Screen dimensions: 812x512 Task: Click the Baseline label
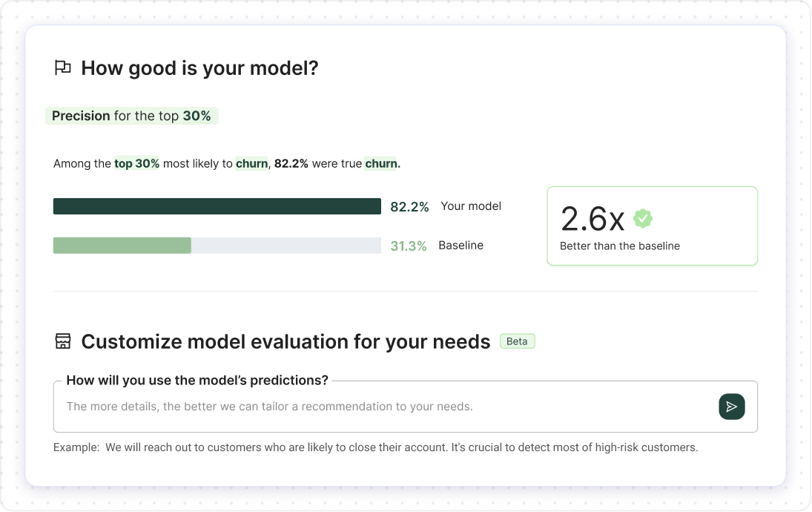461,246
